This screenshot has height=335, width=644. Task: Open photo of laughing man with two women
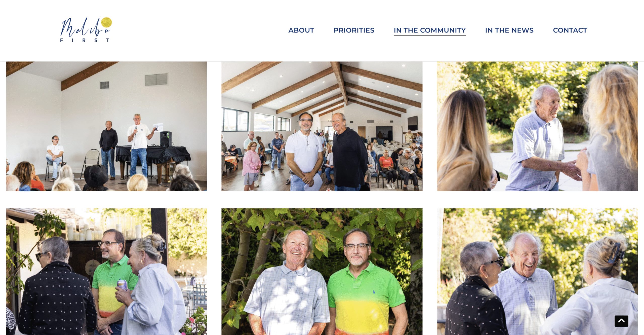point(537,271)
